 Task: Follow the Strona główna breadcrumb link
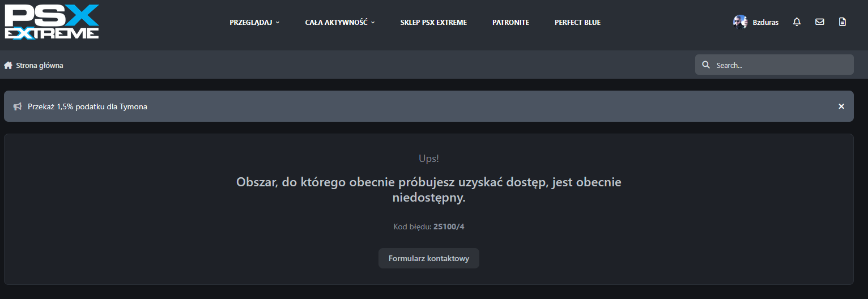pos(39,66)
